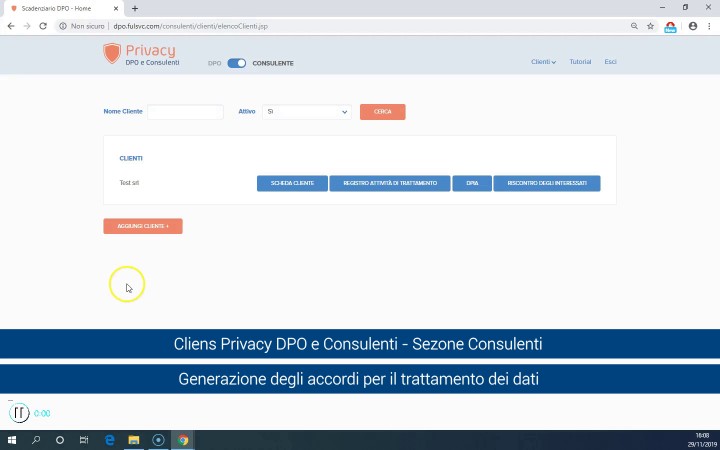Reload the page with the refresh icon
The height and width of the screenshot is (450, 720).
43,26
